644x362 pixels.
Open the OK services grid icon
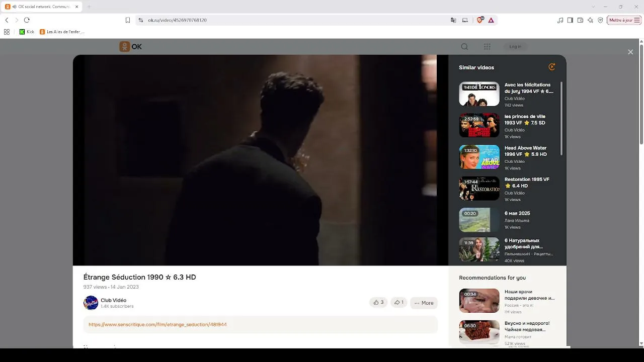487,47
